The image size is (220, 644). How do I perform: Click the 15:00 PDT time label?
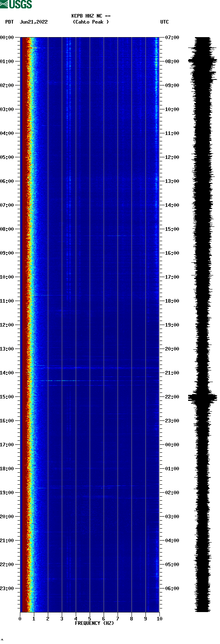(x=7, y=397)
